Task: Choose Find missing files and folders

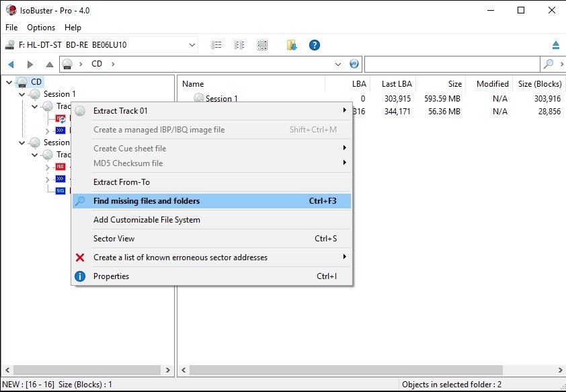Action: click(212, 201)
